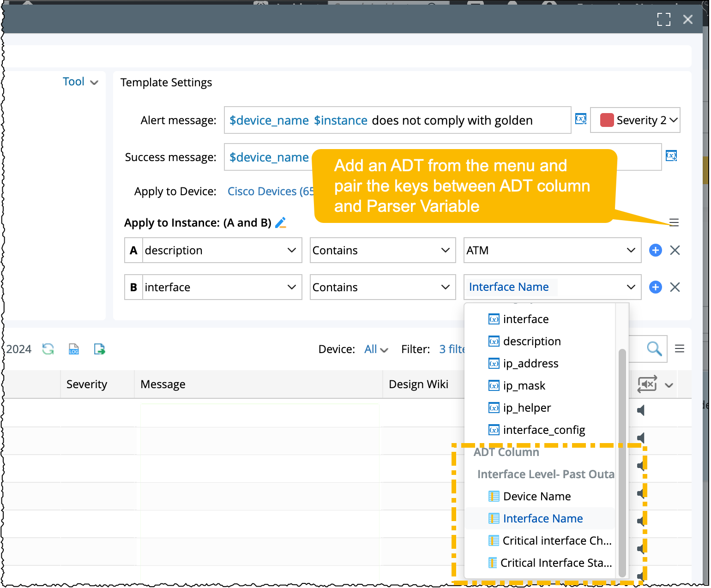The image size is (711, 588).
Task: Click the export results icon
Action: pyautogui.click(x=99, y=349)
